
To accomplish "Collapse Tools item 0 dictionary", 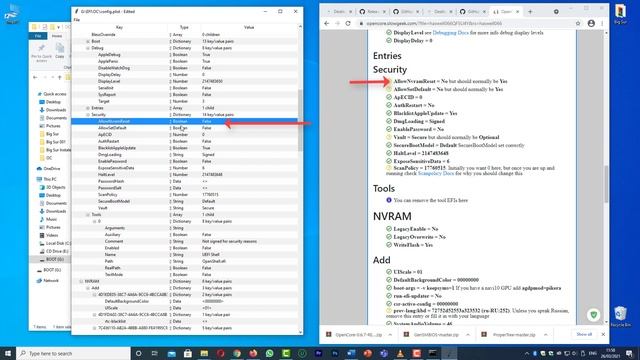I will [94, 221].
